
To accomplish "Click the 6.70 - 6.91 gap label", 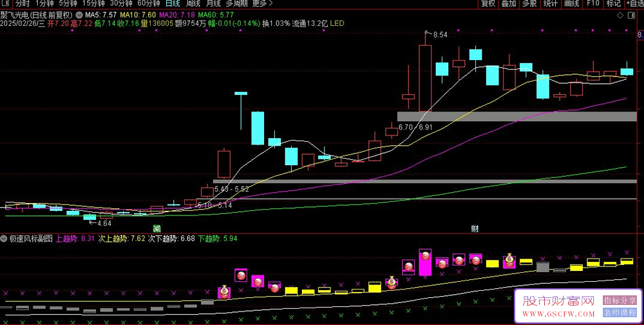I will [x=415, y=128].
